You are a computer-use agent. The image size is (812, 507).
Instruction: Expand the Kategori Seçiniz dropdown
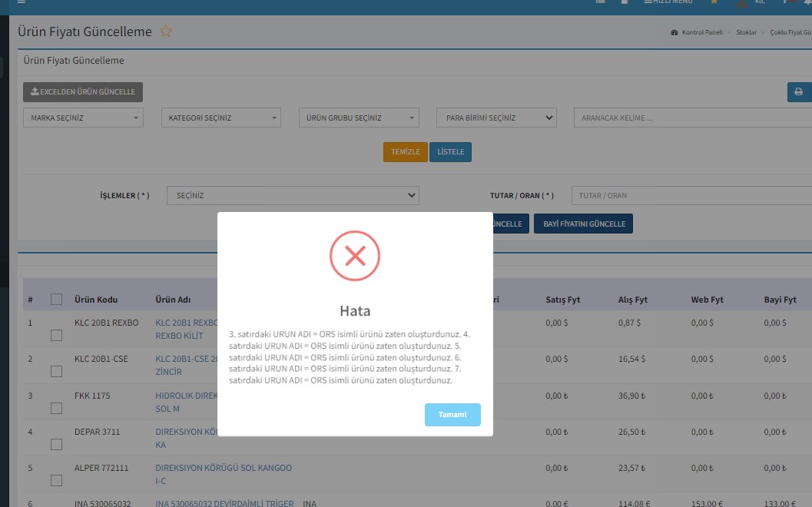pyautogui.click(x=222, y=118)
